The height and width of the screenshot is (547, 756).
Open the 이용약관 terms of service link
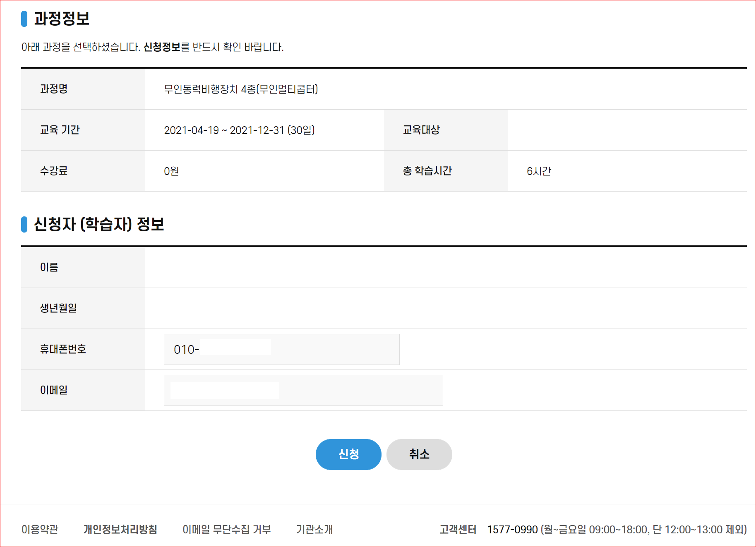point(40,529)
